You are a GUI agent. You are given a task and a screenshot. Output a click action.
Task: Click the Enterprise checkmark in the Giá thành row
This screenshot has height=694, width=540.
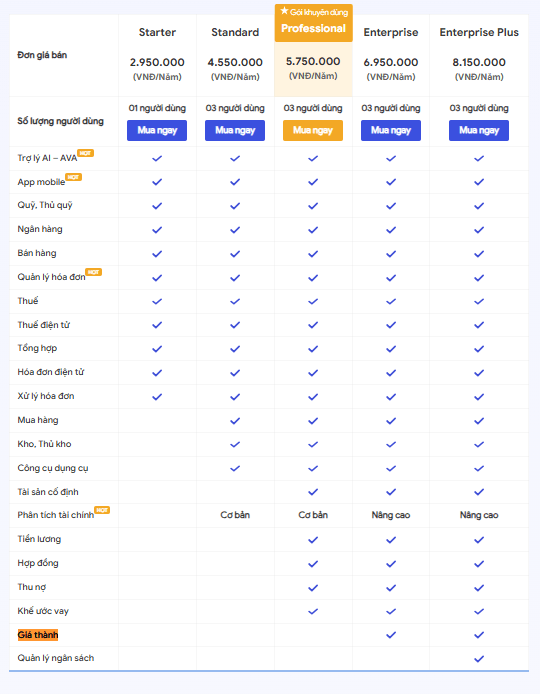point(391,635)
